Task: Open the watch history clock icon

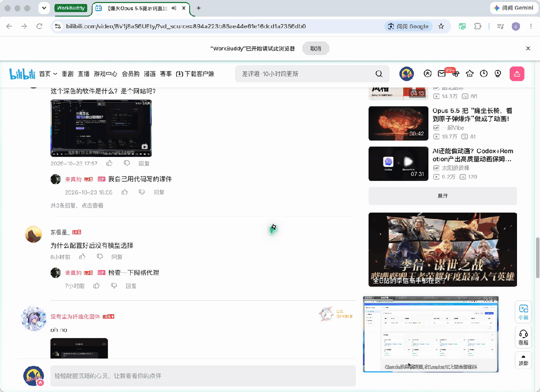Action: pos(484,73)
